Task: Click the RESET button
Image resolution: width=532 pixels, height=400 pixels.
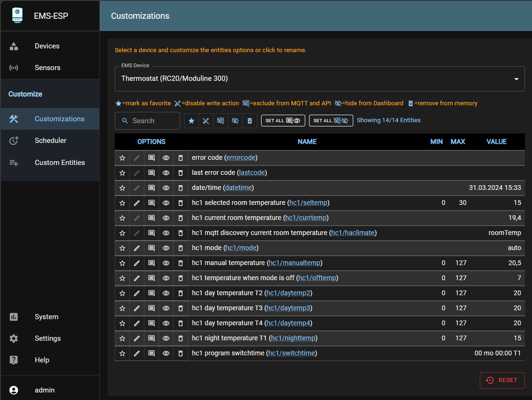Action: click(502, 380)
